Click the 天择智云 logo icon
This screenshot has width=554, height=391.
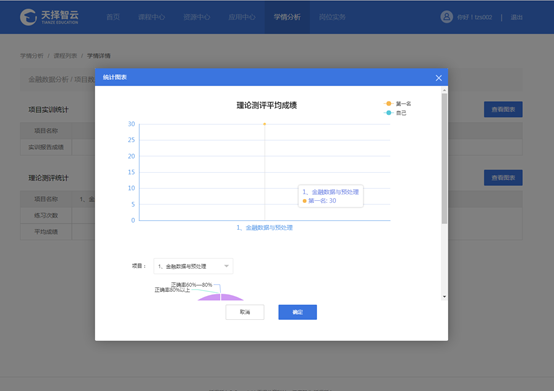(29, 17)
